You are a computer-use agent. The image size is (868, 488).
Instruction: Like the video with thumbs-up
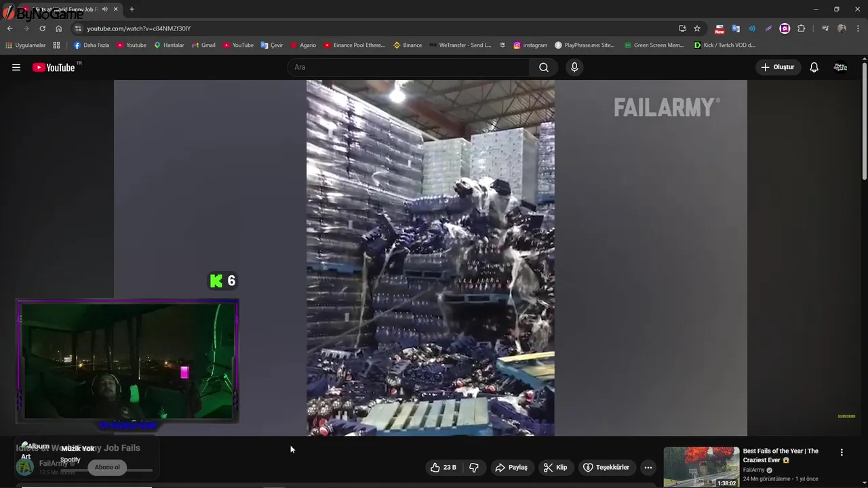click(x=443, y=468)
